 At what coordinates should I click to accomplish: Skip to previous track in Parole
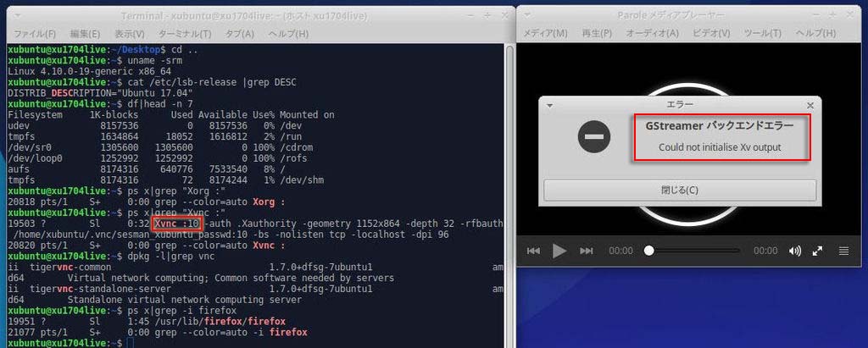(x=533, y=251)
